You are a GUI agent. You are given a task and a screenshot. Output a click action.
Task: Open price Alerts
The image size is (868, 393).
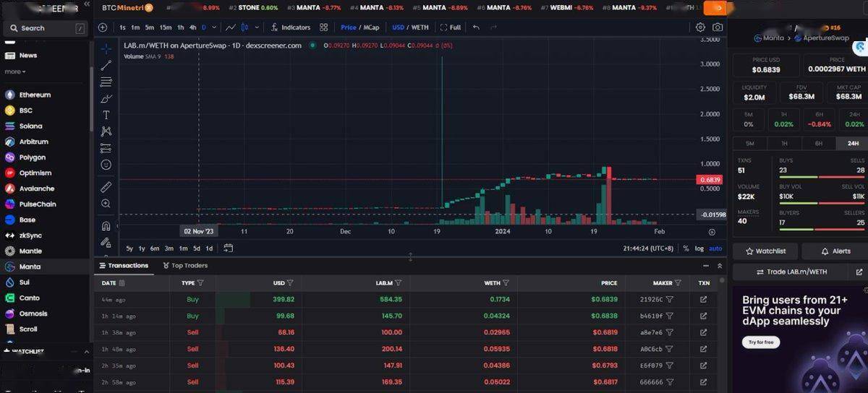(x=834, y=251)
